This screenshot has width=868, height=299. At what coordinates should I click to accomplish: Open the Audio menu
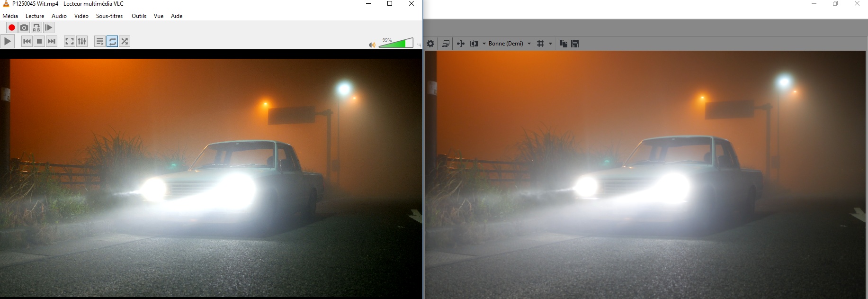pyautogui.click(x=59, y=16)
